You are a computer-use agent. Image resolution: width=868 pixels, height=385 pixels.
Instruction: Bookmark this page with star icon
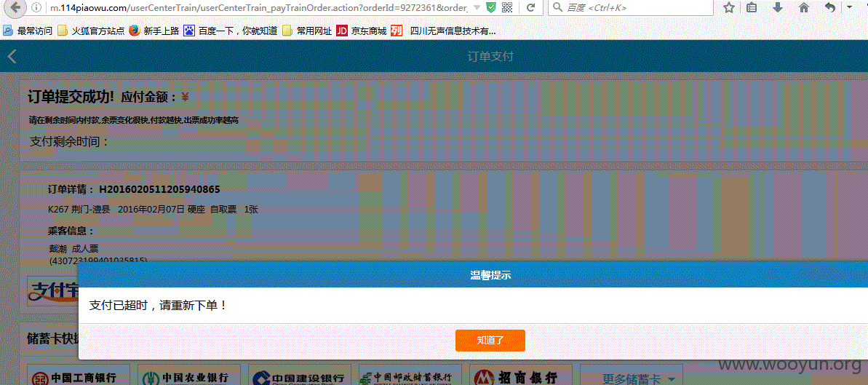[x=729, y=8]
